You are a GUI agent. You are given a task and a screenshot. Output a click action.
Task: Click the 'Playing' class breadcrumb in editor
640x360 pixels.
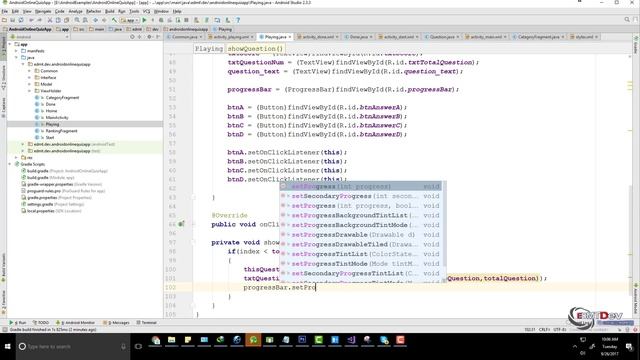click(209, 49)
